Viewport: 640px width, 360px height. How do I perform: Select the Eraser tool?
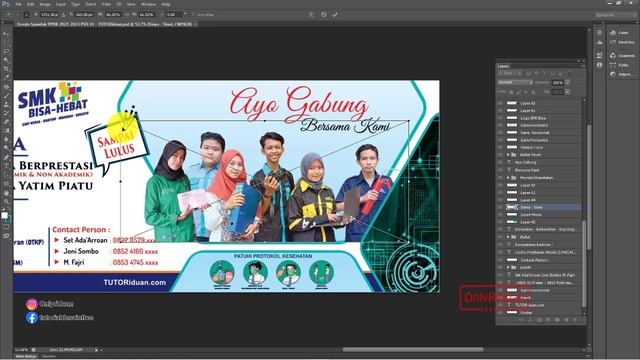(x=6, y=122)
